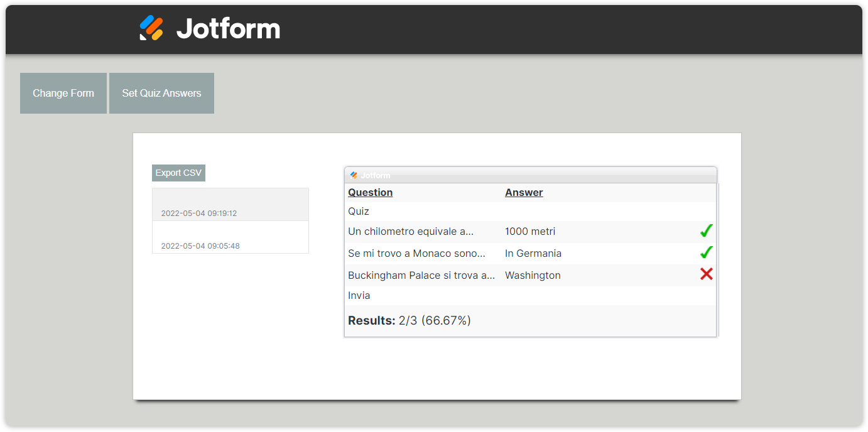This screenshot has height=432, width=868.
Task: Click the small Jotform icon in results panel
Action: [x=354, y=175]
